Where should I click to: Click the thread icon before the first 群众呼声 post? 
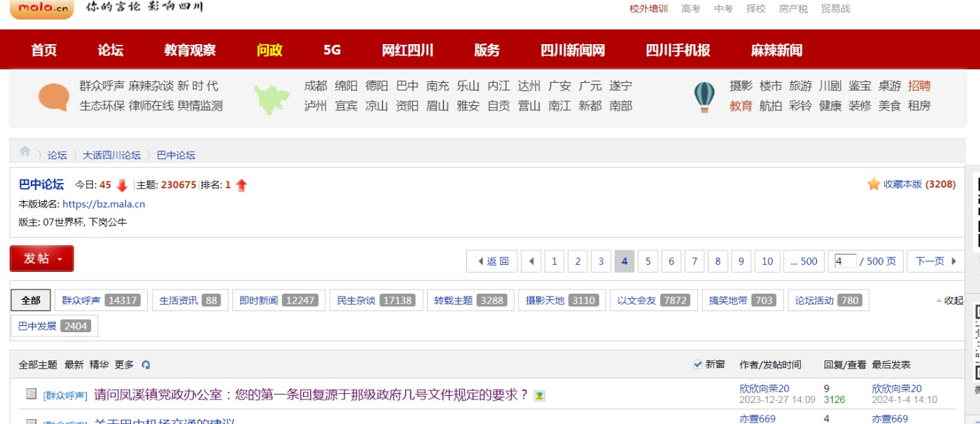point(31,395)
